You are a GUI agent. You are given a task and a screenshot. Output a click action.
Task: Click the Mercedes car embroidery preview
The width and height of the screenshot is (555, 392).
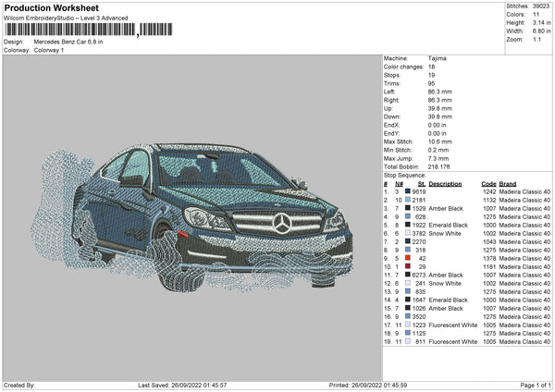(x=191, y=216)
